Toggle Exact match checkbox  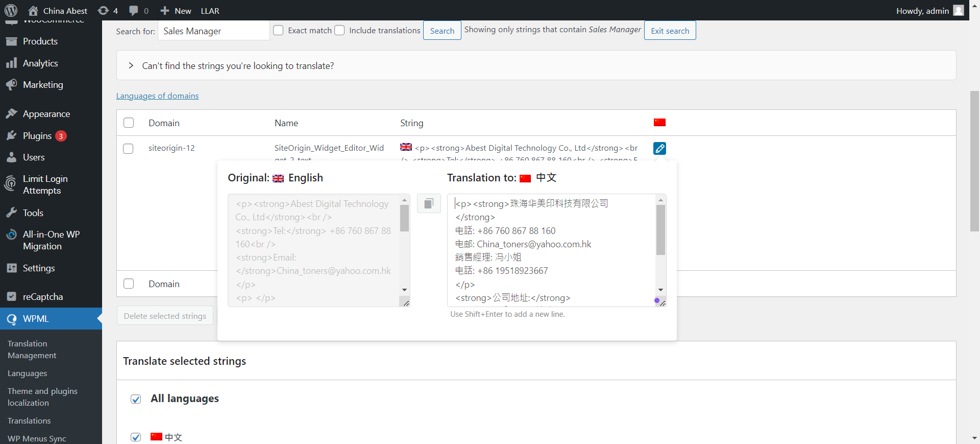(278, 30)
